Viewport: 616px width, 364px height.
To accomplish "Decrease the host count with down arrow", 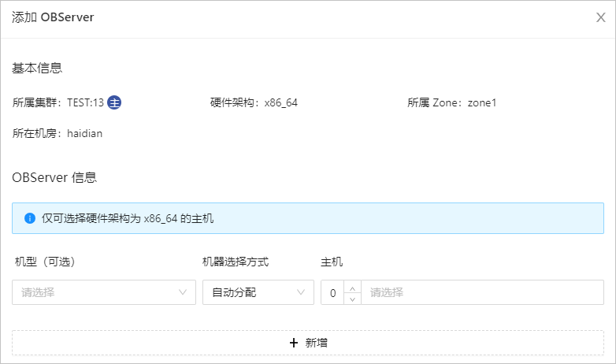I will 352,299.
